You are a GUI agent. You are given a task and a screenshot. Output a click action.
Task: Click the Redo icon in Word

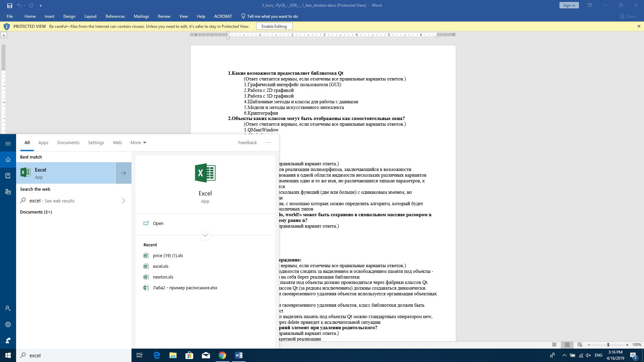[x=31, y=5]
